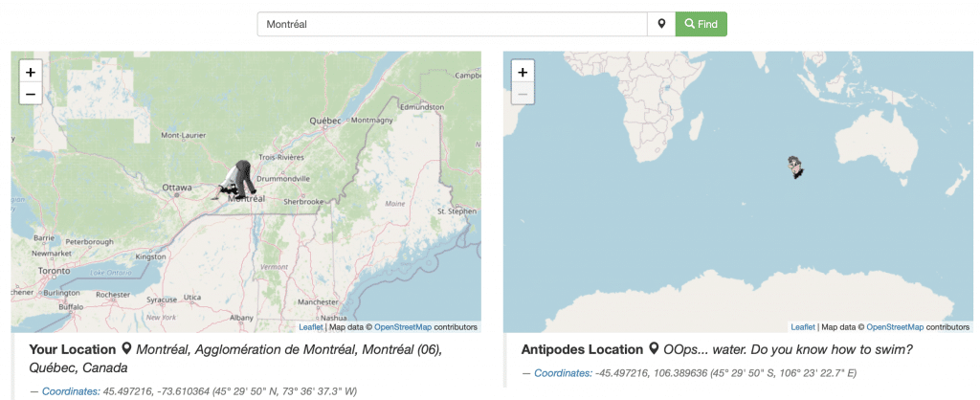The width and height of the screenshot is (980, 400).
Task: Click the upside-down marker in the ocean
Action: click(x=795, y=167)
